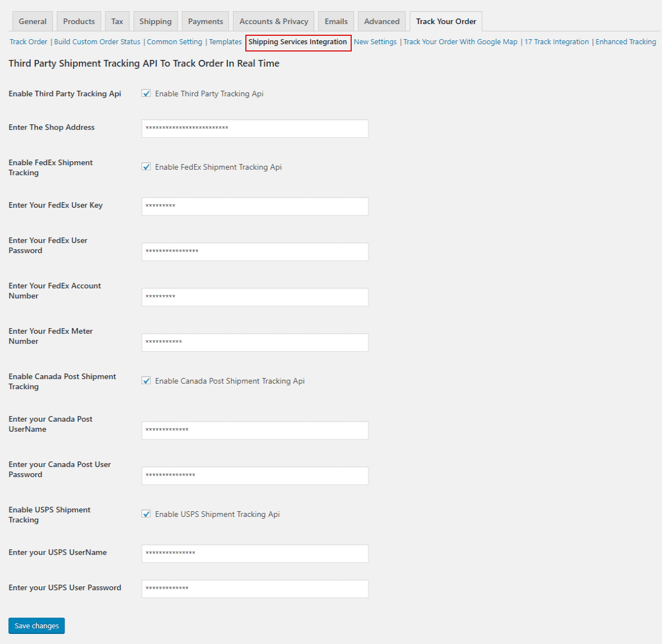Uncheck Enable FedEx Shipment Tracking Api

[146, 167]
